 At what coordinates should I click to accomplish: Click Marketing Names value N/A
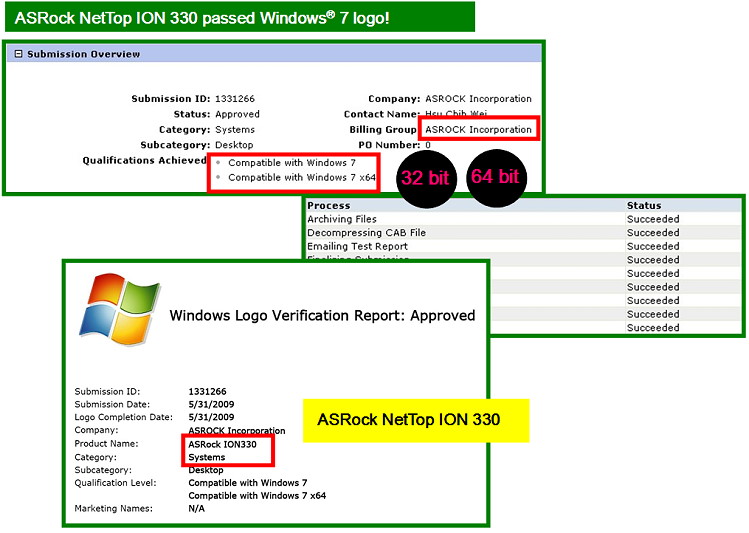click(x=198, y=508)
